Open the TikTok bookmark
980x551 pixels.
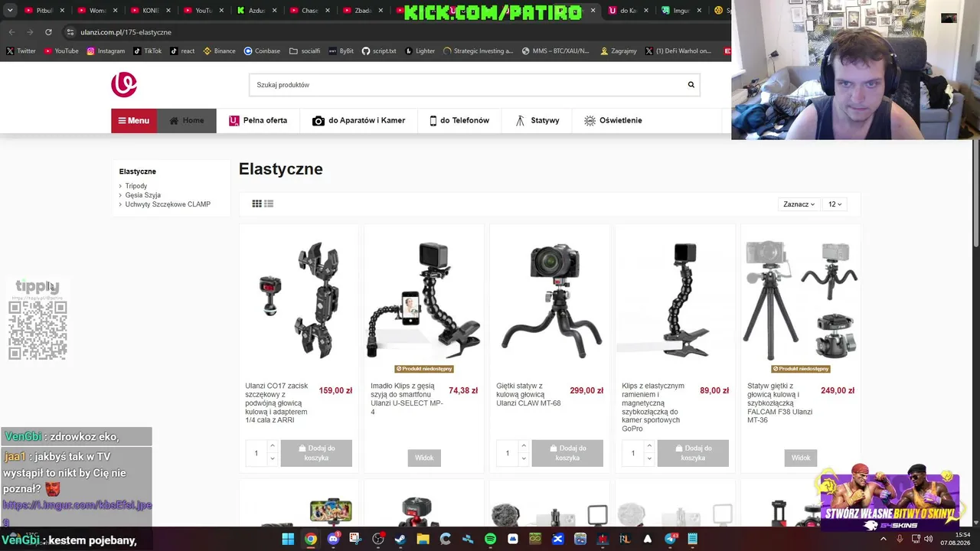(148, 51)
